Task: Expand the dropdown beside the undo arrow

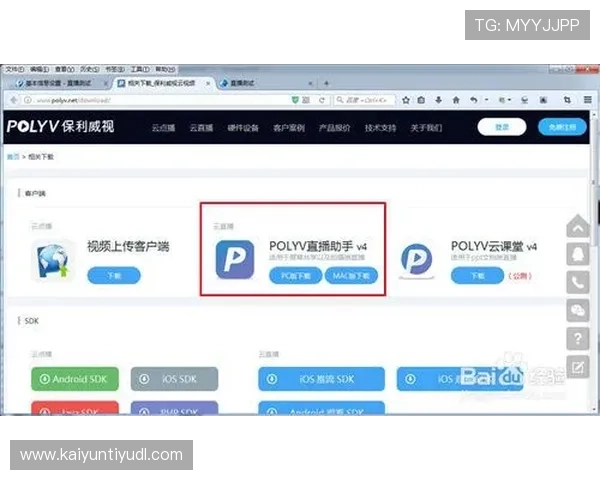Action: click(486, 100)
